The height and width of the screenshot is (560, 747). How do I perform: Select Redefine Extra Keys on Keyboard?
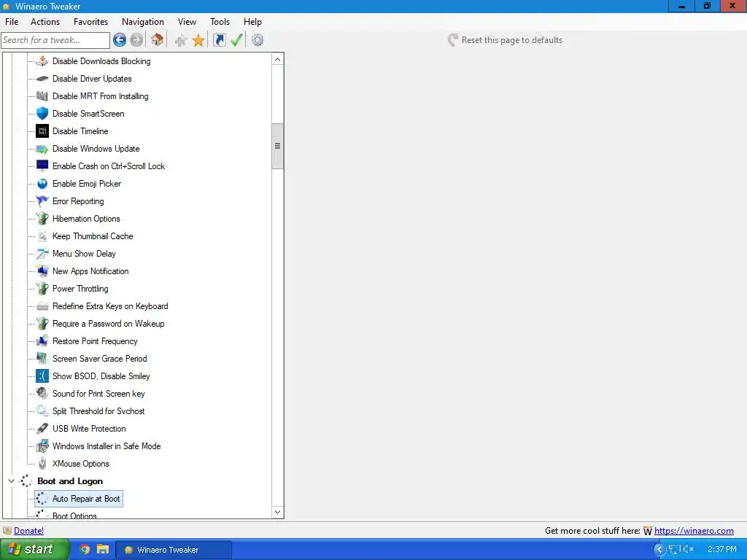pyautogui.click(x=111, y=306)
